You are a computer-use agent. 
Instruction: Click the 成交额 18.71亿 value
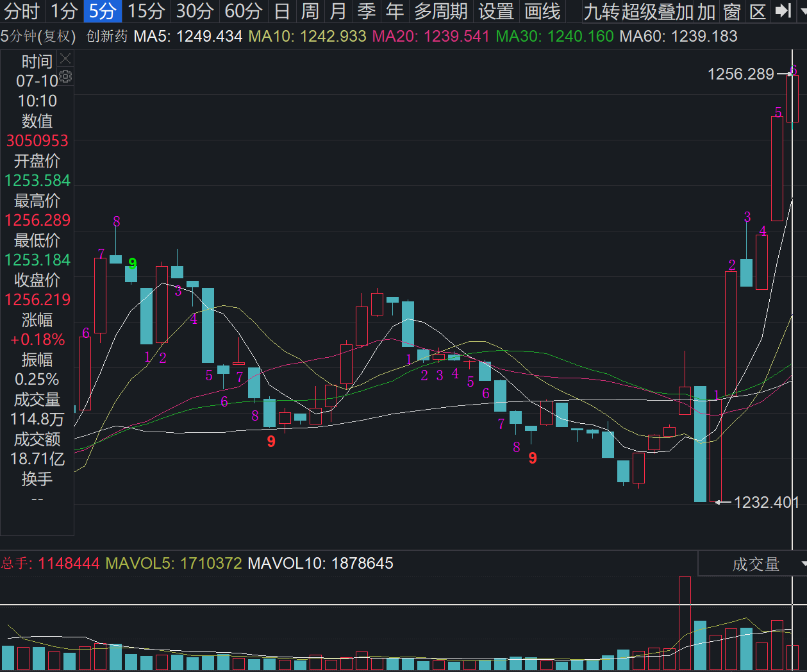(37, 458)
